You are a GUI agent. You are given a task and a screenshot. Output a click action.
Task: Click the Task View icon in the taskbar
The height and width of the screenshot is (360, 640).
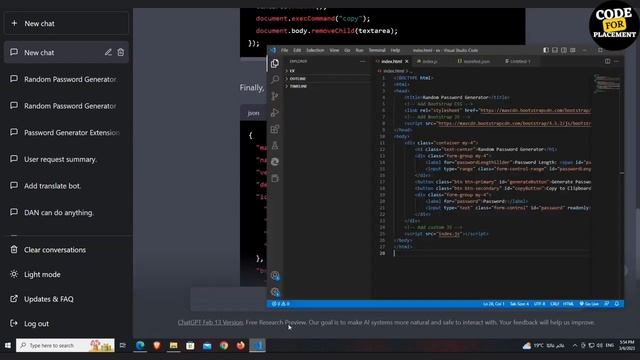(122, 345)
